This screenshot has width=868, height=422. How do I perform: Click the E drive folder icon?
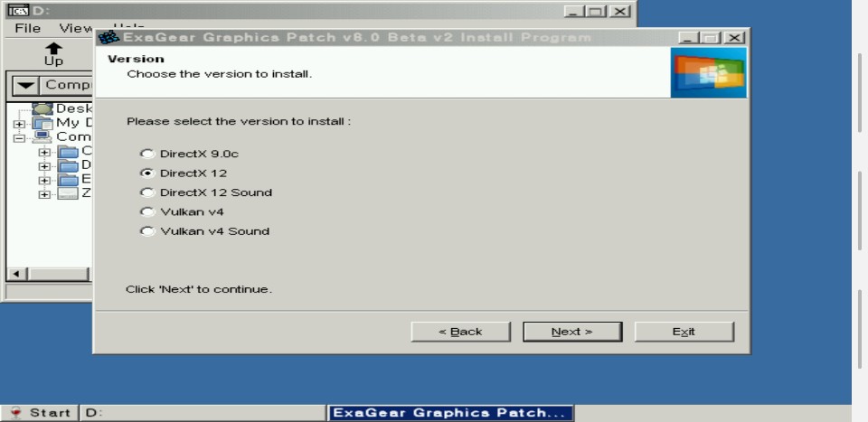(x=68, y=179)
